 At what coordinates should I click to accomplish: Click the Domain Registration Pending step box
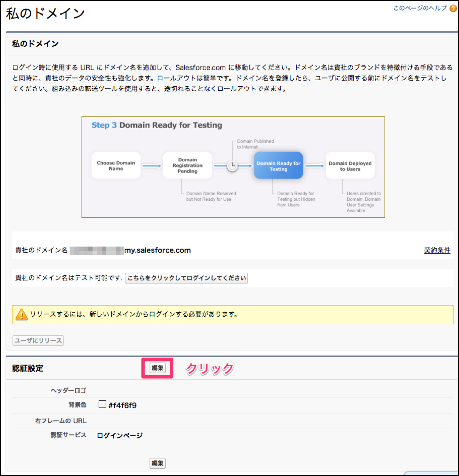pyautogui.click(x=187, y=165)
